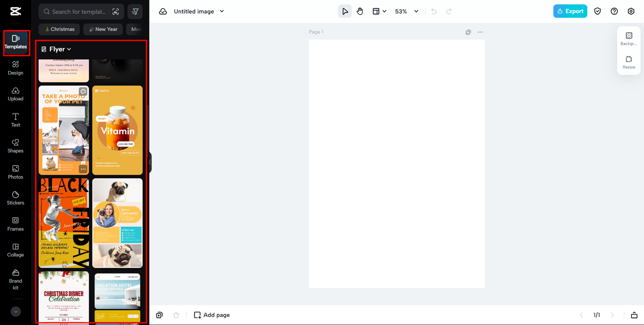The height and width of the screenshot is (325, 644).
Task: Open the dropdown arrow beside Untitled image
Action: (222, 11)
